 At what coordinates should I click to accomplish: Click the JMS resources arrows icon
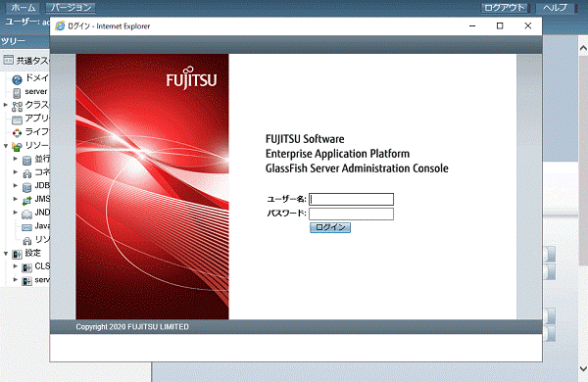27,201
